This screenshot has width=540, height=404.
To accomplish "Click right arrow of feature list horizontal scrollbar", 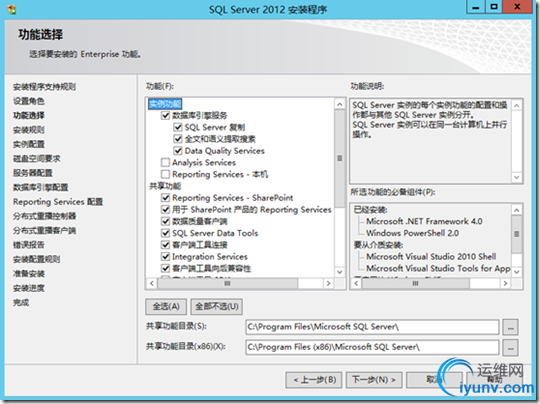I will tap(329, 283).
